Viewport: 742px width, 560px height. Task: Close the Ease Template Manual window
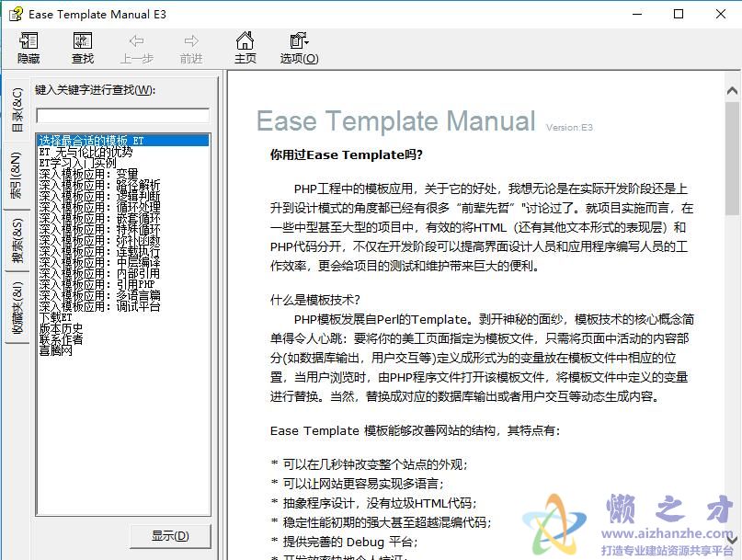coord(720,14)
